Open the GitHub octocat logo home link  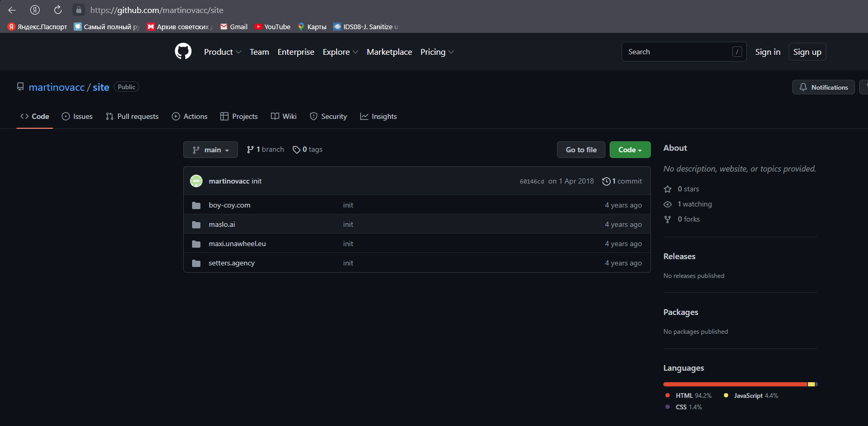[x=183, y=52]
